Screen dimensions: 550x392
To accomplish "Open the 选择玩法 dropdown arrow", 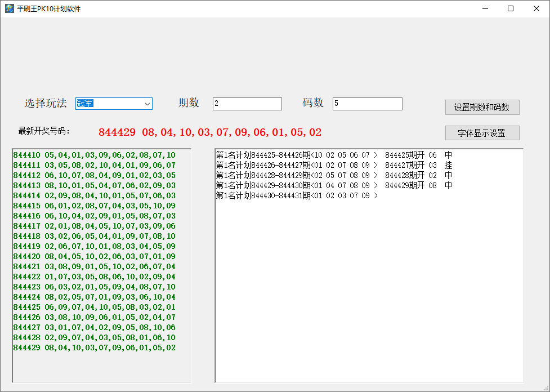I will [147, 104].
